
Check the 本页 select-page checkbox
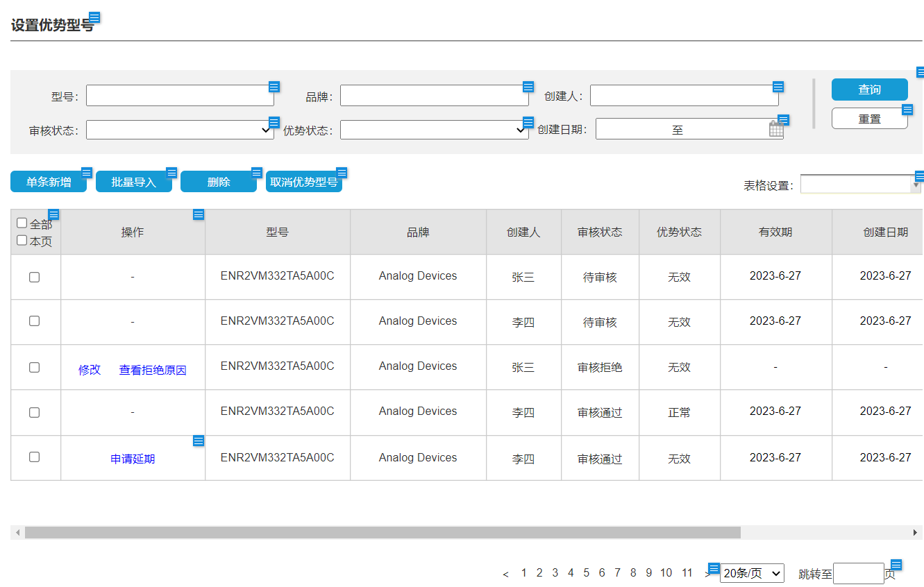pyautogui.click(x=22, y=241)
